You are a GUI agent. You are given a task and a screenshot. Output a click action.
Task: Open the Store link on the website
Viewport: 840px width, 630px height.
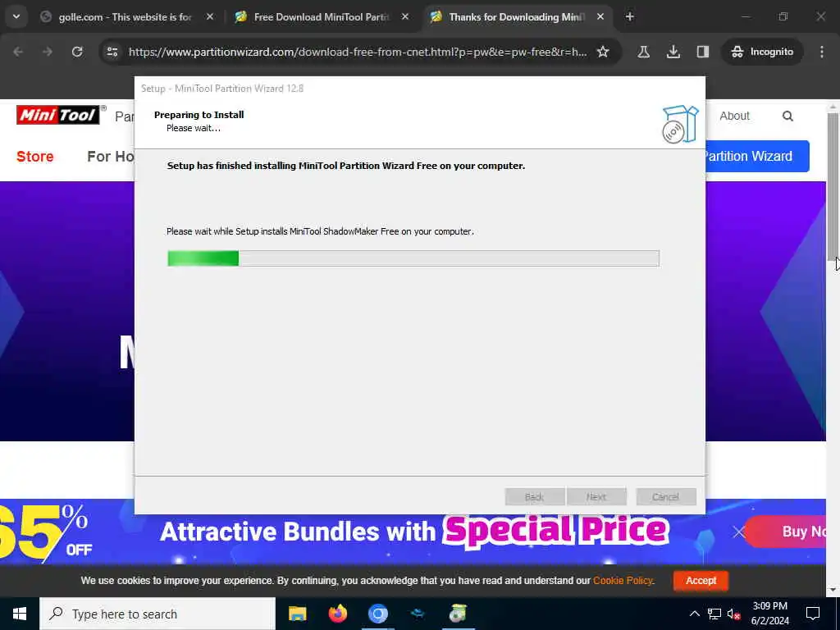(34, 157)
